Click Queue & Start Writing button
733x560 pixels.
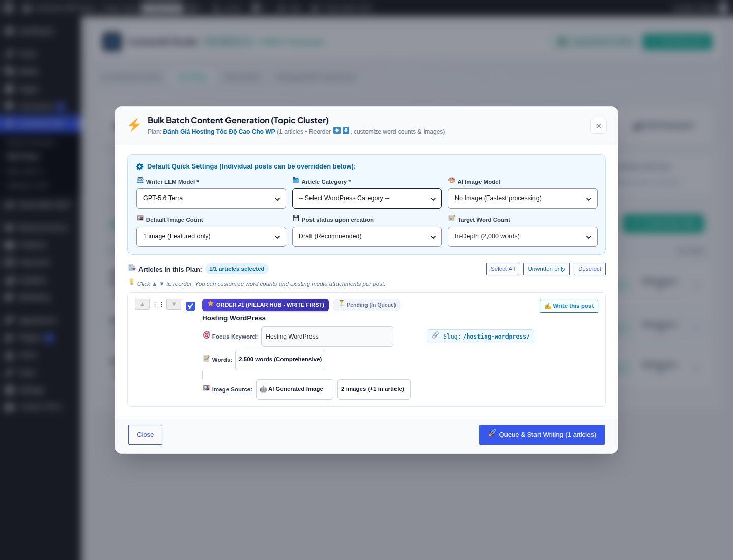(x=542, y=435)
